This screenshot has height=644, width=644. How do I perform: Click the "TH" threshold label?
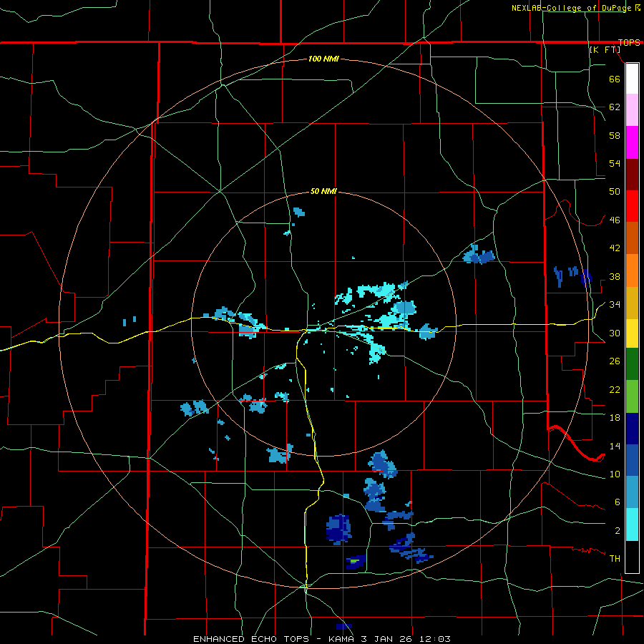coord(615,559)
